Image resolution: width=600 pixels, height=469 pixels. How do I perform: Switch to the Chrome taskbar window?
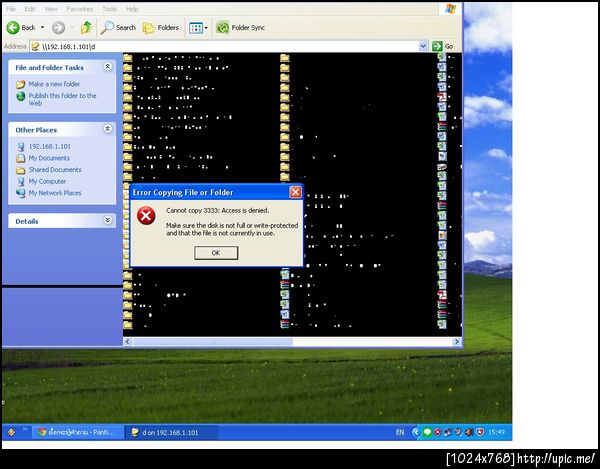[78, 432]
